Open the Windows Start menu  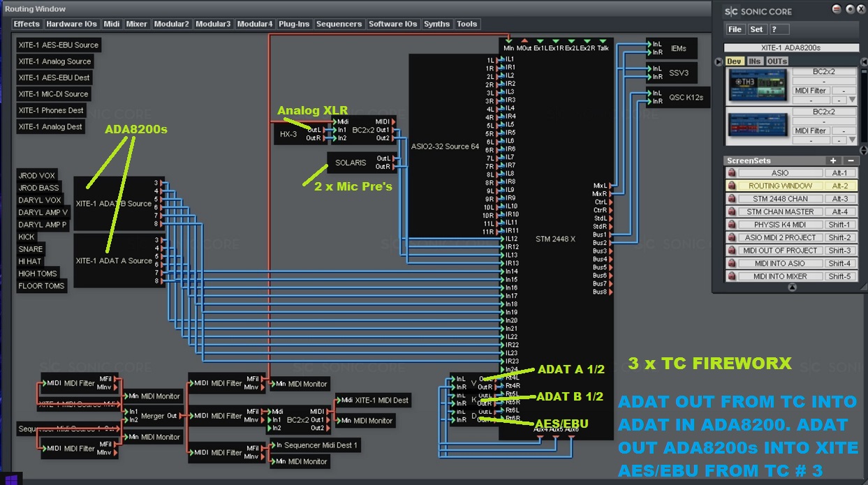(x=11, y=479)
